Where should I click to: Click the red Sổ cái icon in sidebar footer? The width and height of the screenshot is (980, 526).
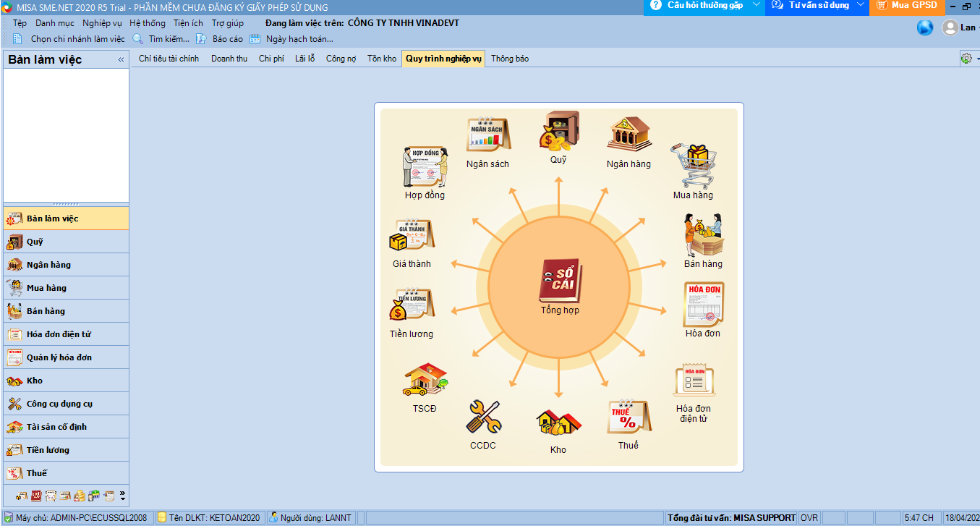36,496
